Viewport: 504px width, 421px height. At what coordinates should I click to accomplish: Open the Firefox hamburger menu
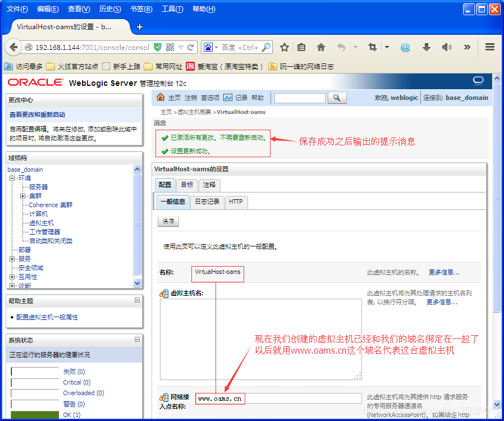pyautogui.click(x=490, y=47)
